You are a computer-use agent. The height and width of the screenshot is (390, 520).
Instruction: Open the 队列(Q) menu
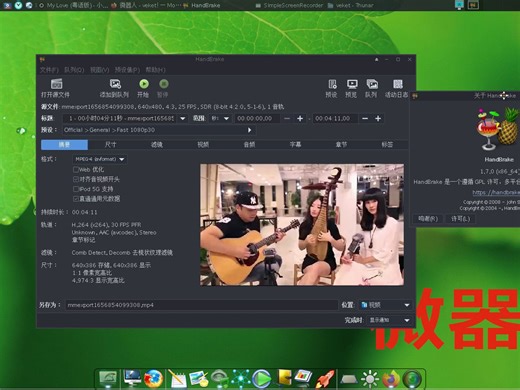(74, 70)
